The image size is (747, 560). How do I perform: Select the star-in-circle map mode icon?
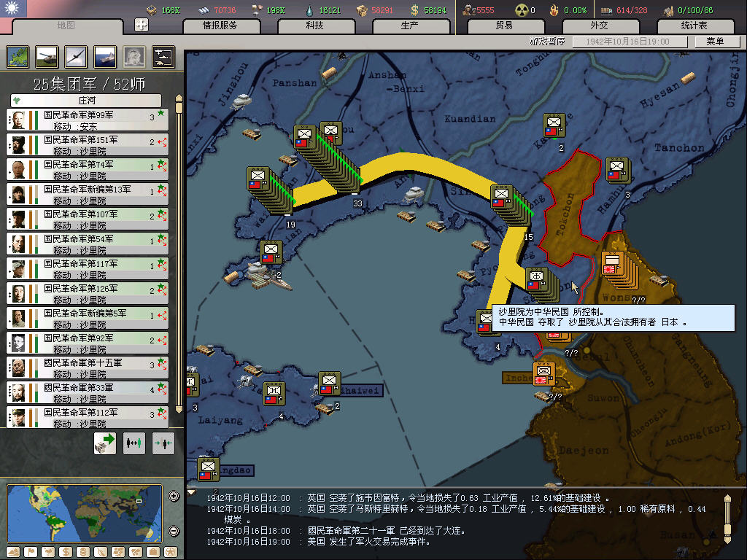coord(171,553)
